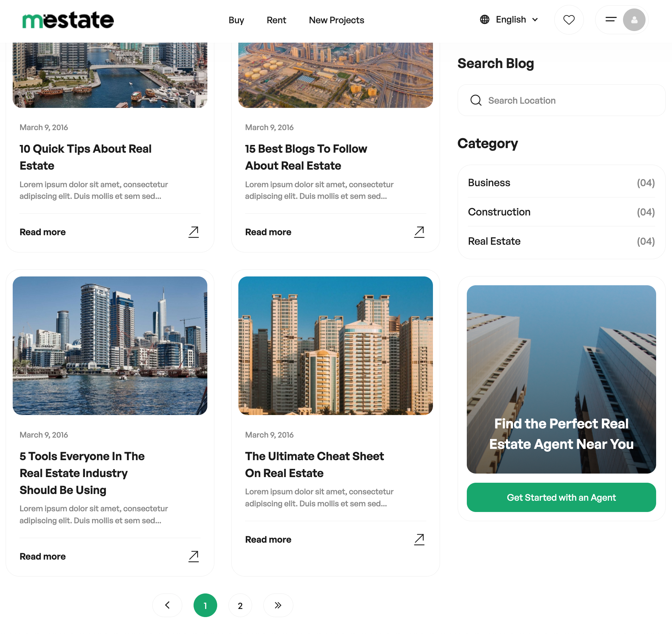
Task: Click Get Started with an Agent button
Action: pyautogui.click(x=561, y=497)
